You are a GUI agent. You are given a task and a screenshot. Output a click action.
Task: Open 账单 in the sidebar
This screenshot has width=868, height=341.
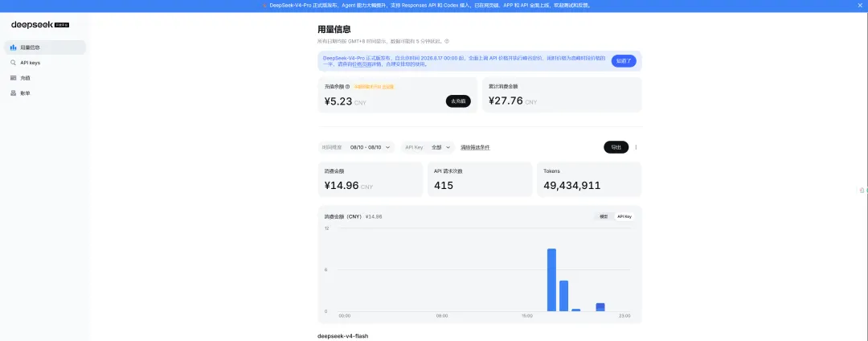coord(45,93)
